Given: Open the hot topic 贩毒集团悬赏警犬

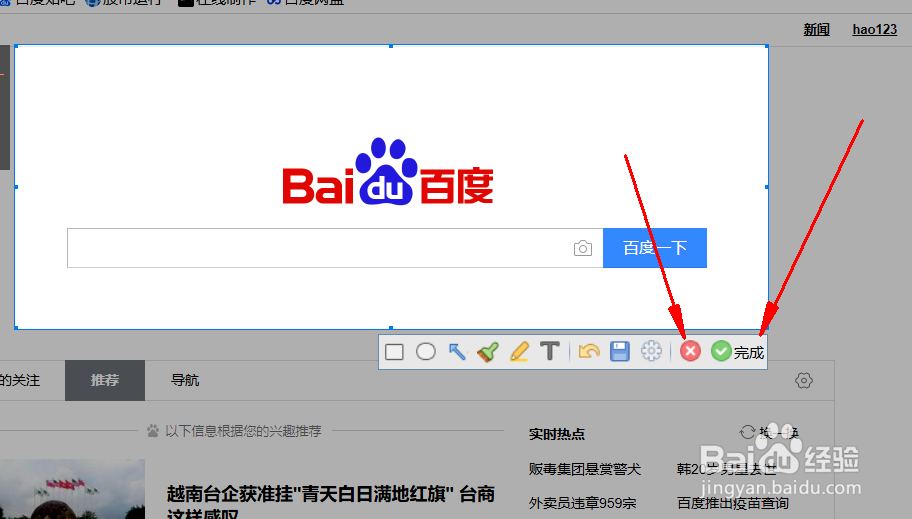Looking at the screenshot, I should pyautogui.click(x=585, y=469).
